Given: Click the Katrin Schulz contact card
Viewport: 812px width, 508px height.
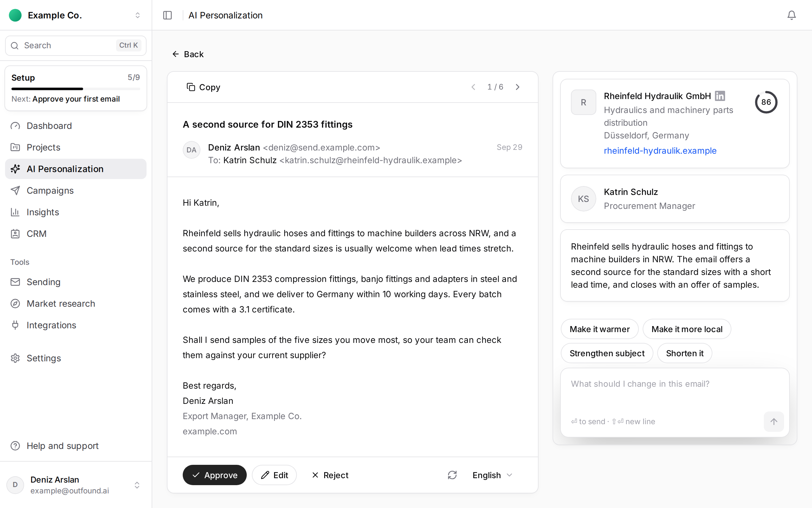Looking at the screenshot, I should point(674,198).
